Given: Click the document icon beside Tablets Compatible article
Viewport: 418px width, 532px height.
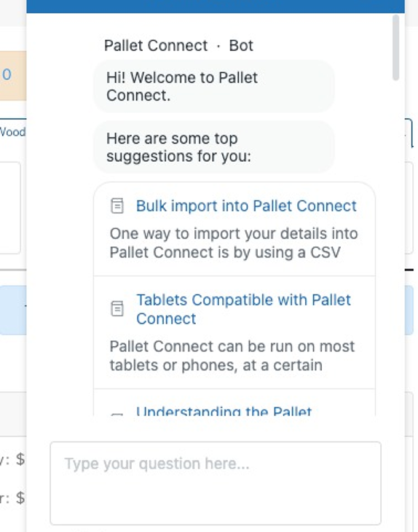Looking at the screenshot, I should [117, 309].
